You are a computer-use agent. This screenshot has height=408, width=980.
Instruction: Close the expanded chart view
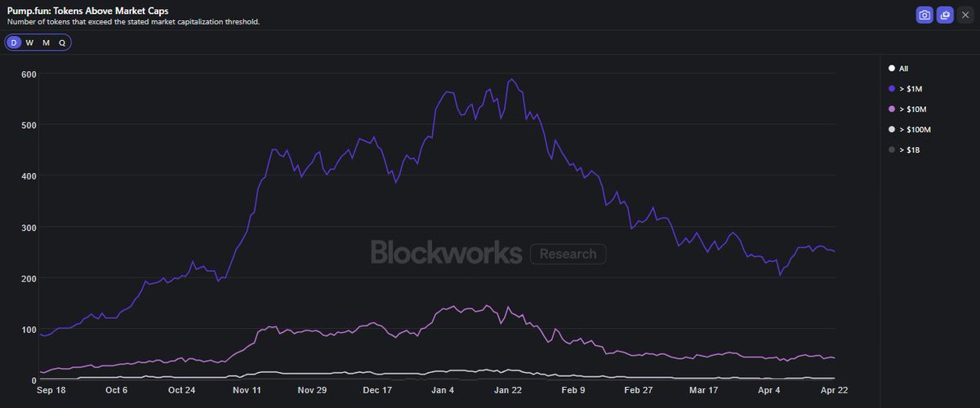pyautogui.click(x=965, y=15)
